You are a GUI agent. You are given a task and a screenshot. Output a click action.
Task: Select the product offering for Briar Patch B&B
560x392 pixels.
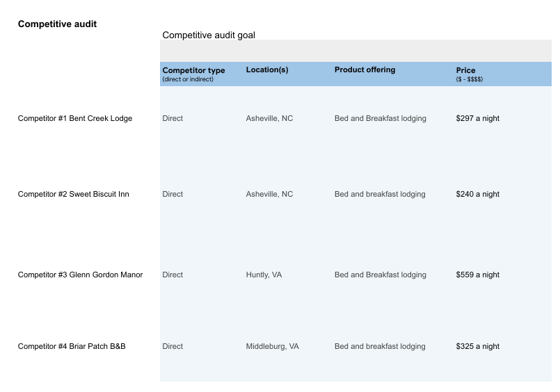[x=380, y=347]
